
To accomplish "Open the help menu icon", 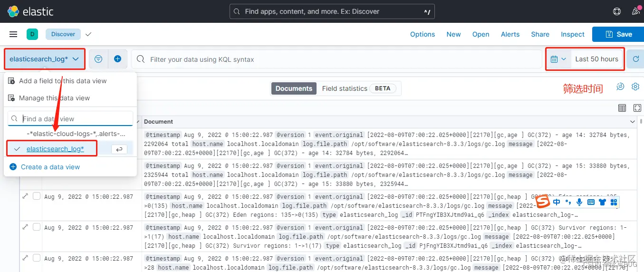I will point(617,11).
